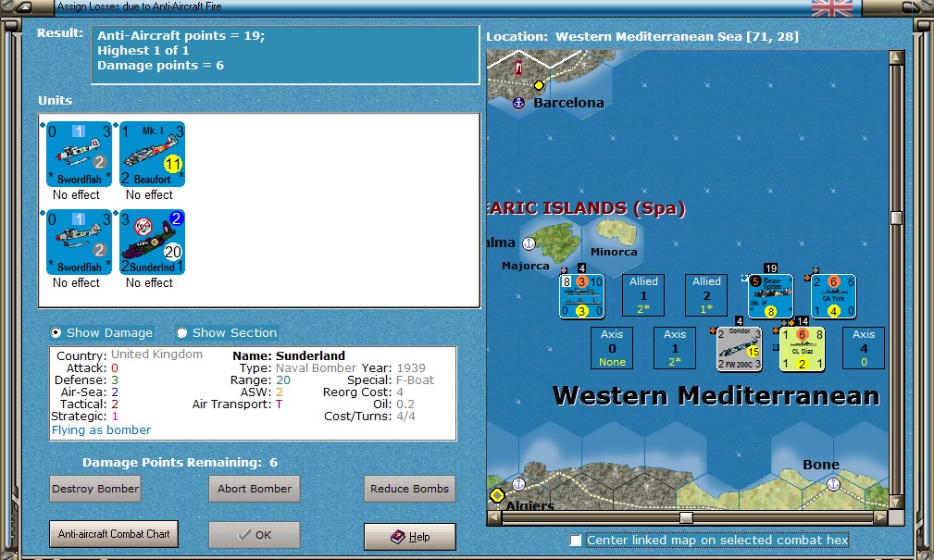
Task: Click the 'Flying as bomber' text
Action: (x=101, y=430)
